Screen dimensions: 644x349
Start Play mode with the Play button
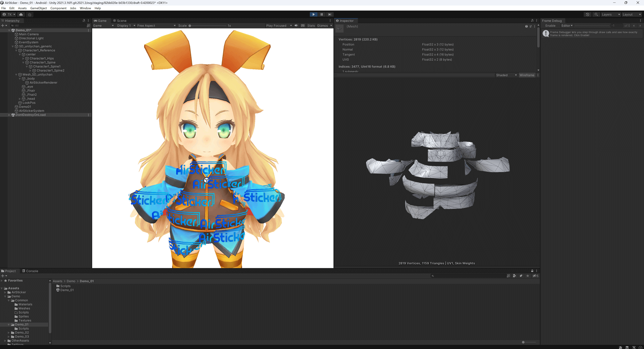coord(313,14)
